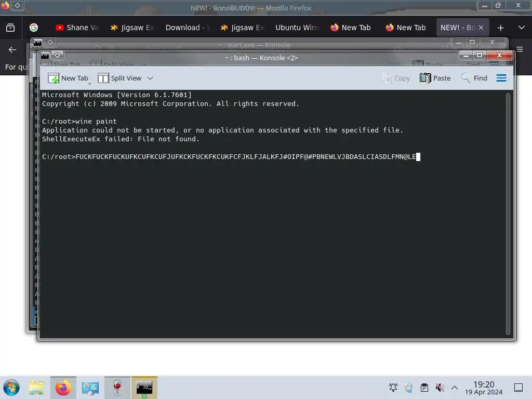Click the Firefox window pin icon
532x399 pixels.
point(17,5)
